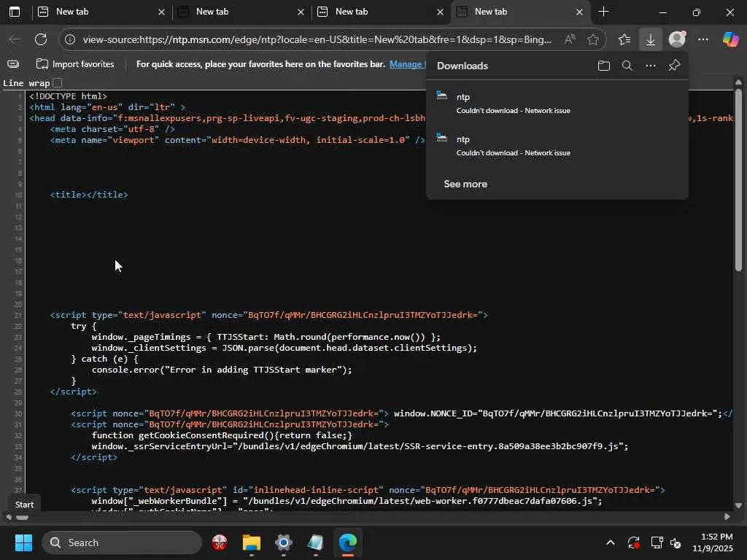View site information icon in address bar
The height and width of the screenshot is (560, 747).
click(x=70, y=39)
